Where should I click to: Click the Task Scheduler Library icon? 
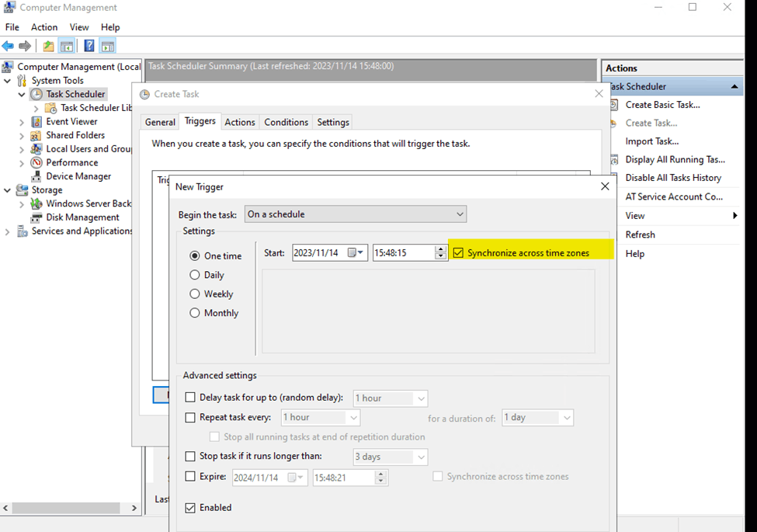click(x=50, y=108)
